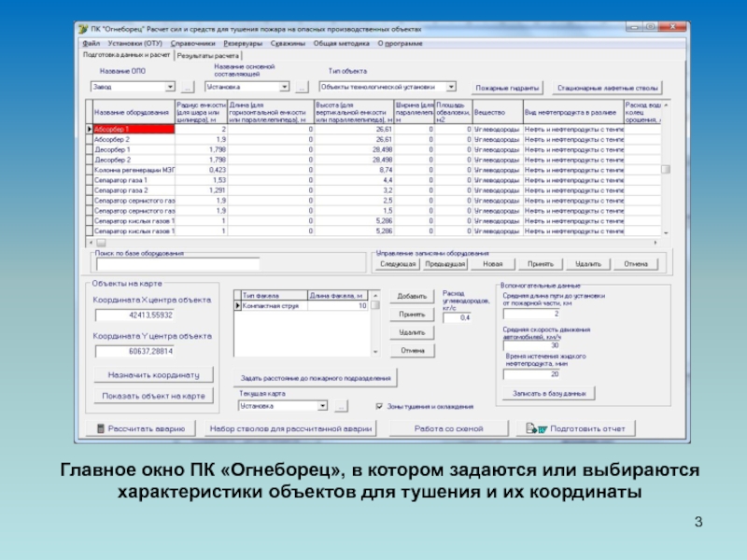Click the Вещество column header
Viewport: 747px width, 560px height.
[x=498, y=112]
